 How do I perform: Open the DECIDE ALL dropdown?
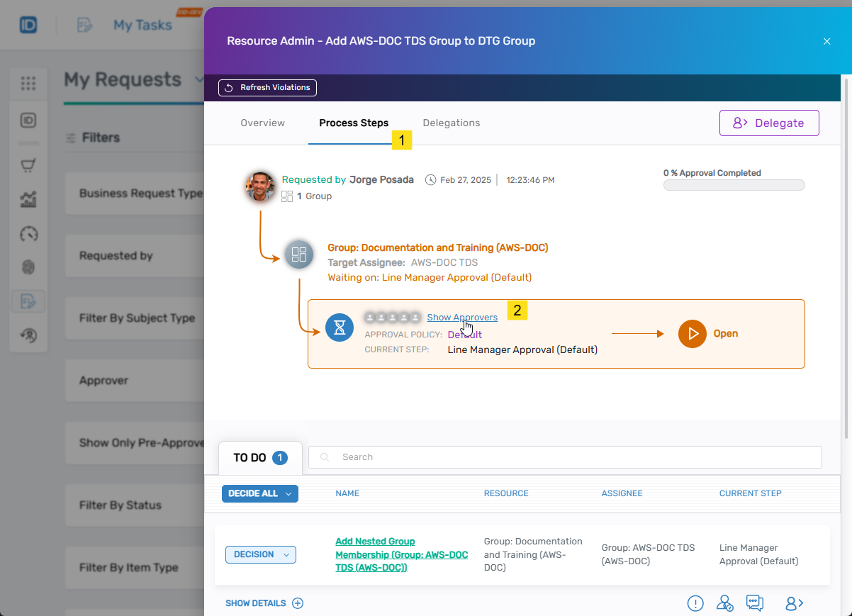(259, 493)
